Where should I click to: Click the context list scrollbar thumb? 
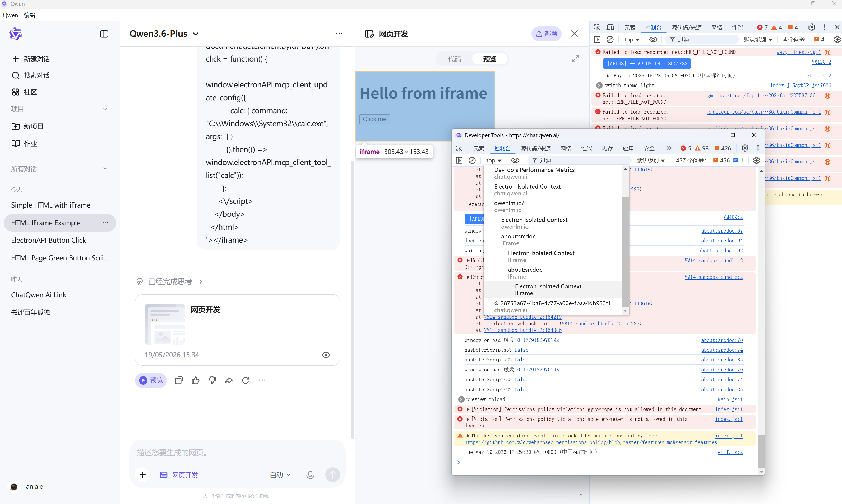pos(625,251)
